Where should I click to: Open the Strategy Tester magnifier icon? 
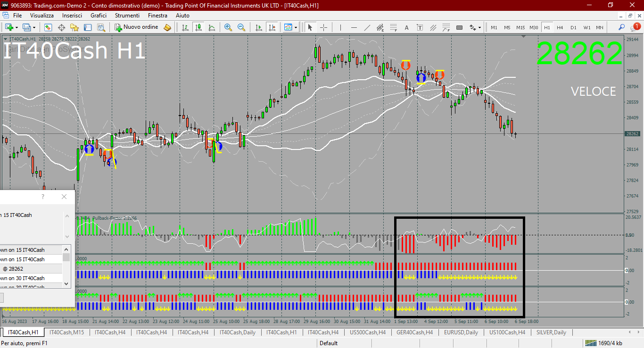coord(100,27)
